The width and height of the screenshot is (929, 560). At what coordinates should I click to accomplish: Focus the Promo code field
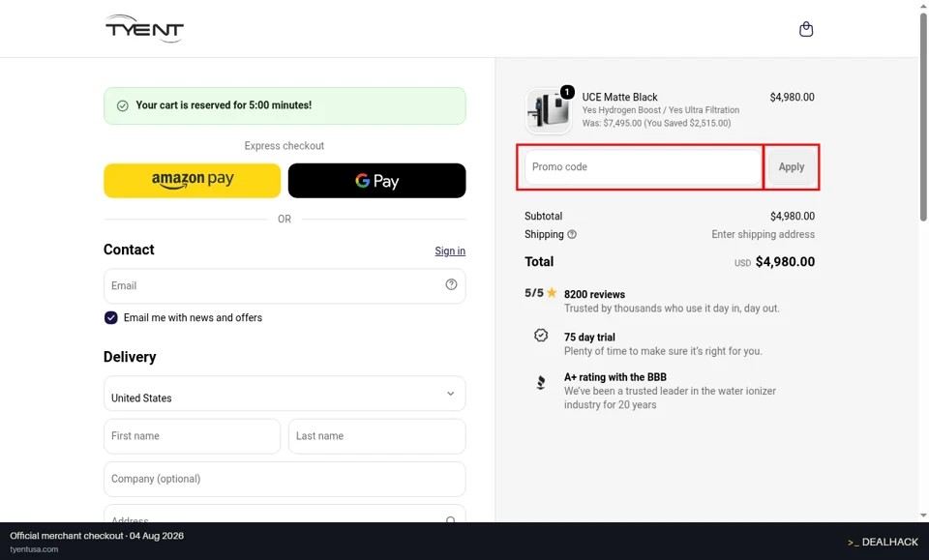(643, 167)
